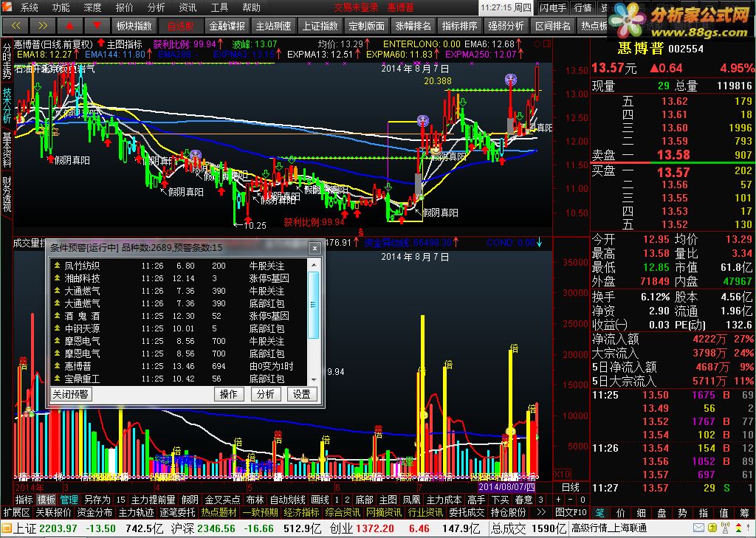Click the alert icon of the 凤竹纺织 row
The width and height of the screenshot is (756, 538).
pos(58,266)
